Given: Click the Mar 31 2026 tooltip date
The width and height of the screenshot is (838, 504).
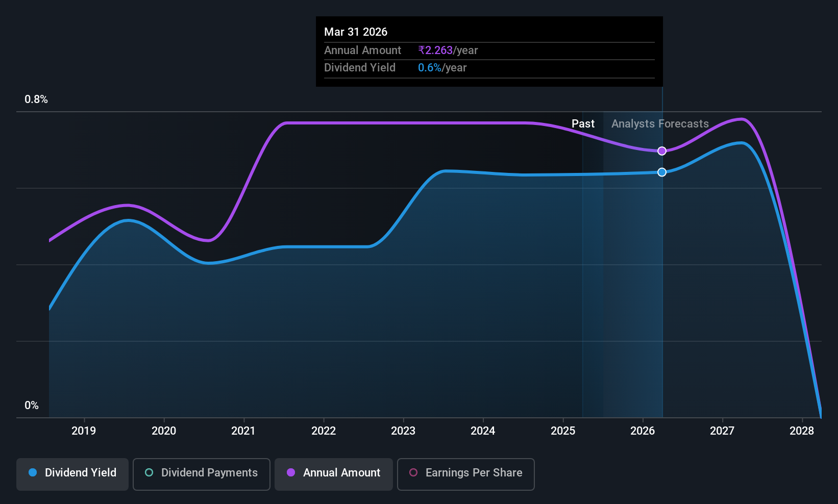Looking at the screenshot, I should [356, 32].
